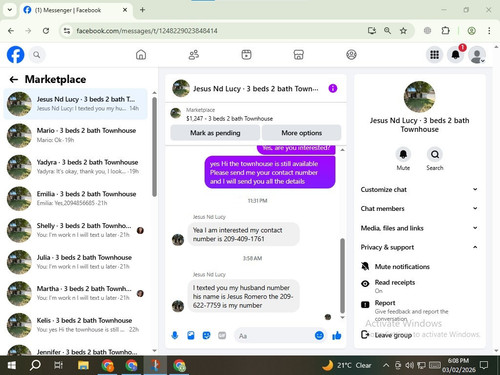Open the Martha townhouse conversation
This screenshot has width=500, height=375.
tap(76, 293)
